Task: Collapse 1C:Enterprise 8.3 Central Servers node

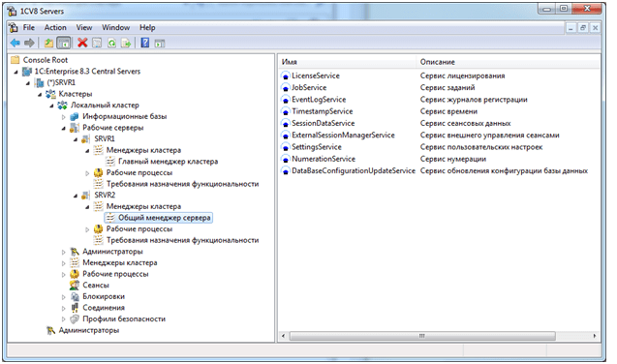Action: click(16, 72)
